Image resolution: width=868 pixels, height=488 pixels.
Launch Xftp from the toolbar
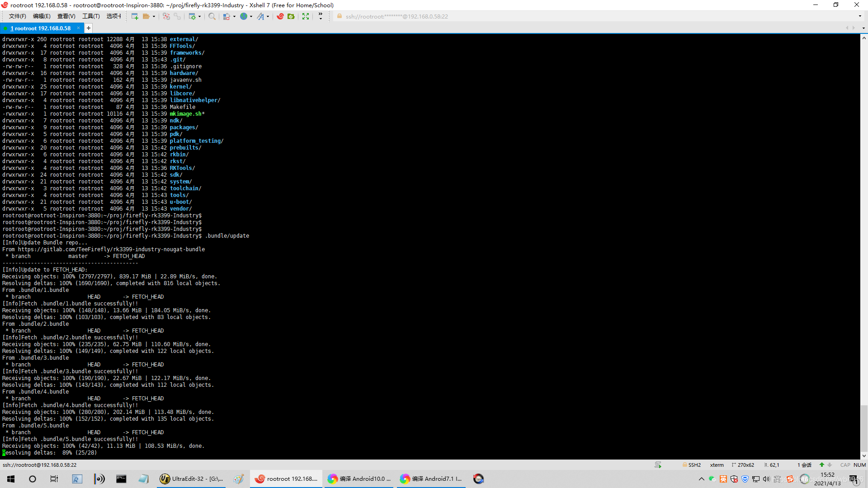(x=291, y=16)
